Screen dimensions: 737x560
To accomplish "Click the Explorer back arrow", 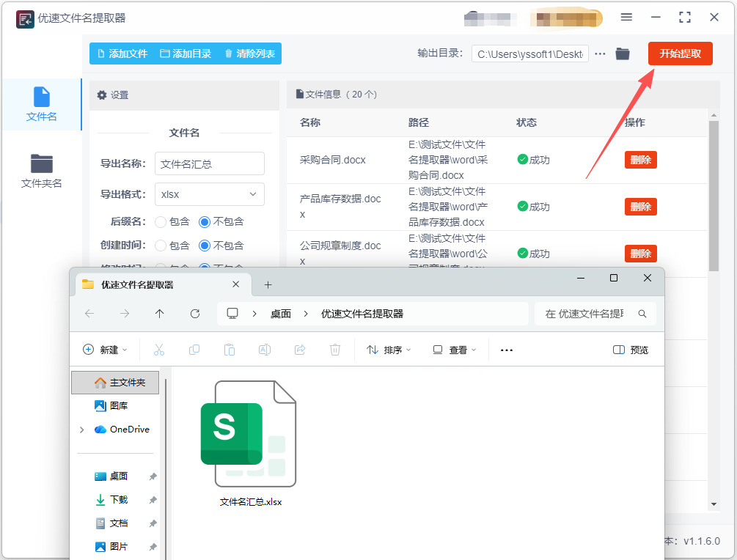I will pyautogui.click(x=89, y=314).
